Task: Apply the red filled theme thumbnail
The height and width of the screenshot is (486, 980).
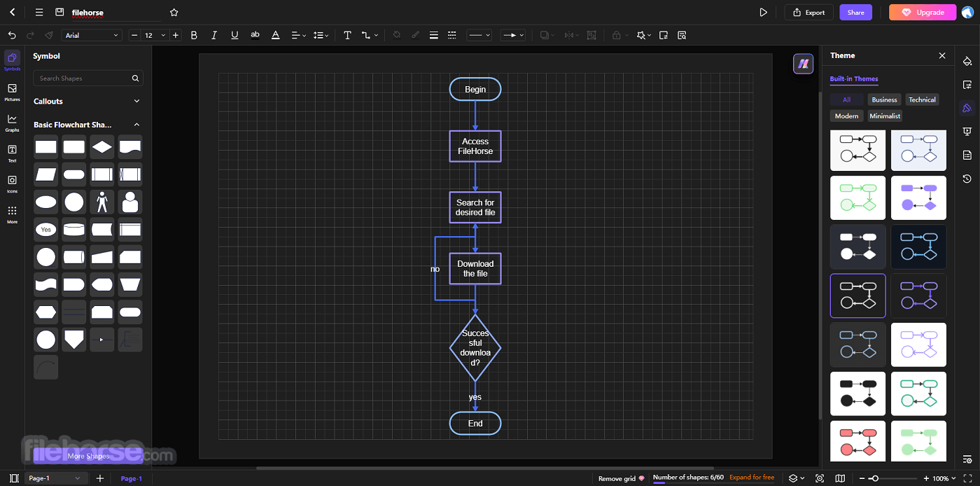Action: [x=857, y=441]
